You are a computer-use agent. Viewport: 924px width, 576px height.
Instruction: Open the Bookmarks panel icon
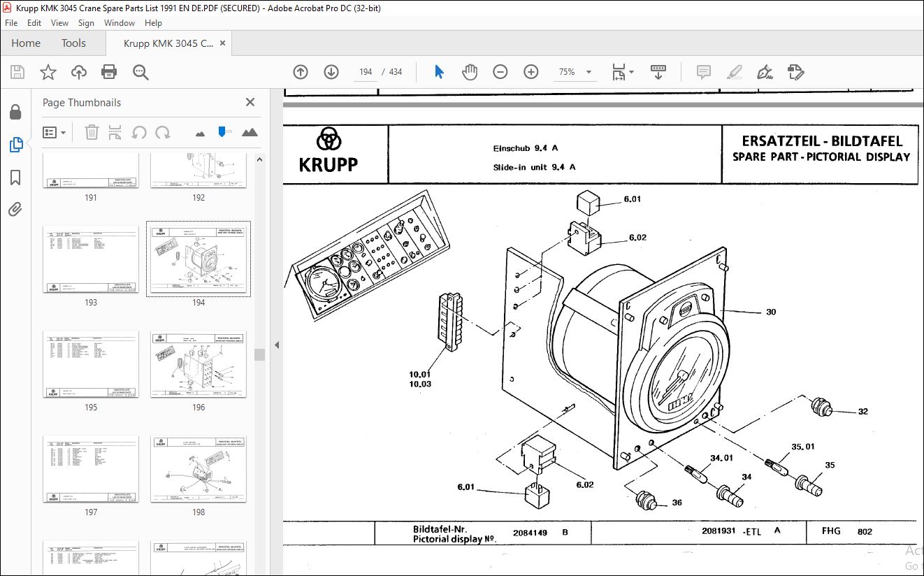pos(15,178)
